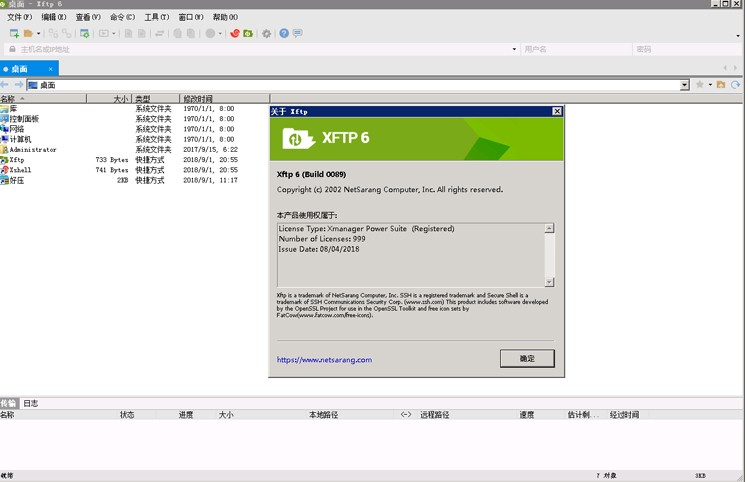The height and width of the screenshot is (482, 748).
Task: Click the 用户名 input field
Action: click(x=575, y=49)
